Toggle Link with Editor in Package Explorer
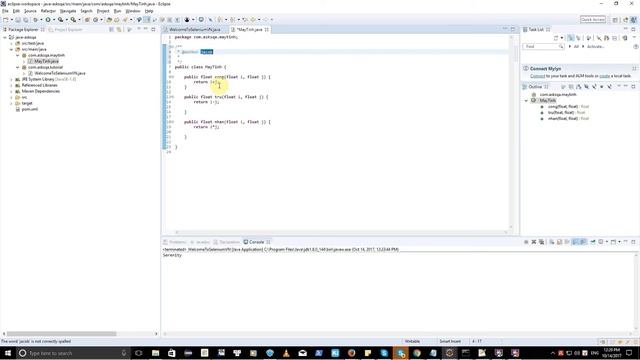This screenshot has width=640, height=360. click(119, 29)
